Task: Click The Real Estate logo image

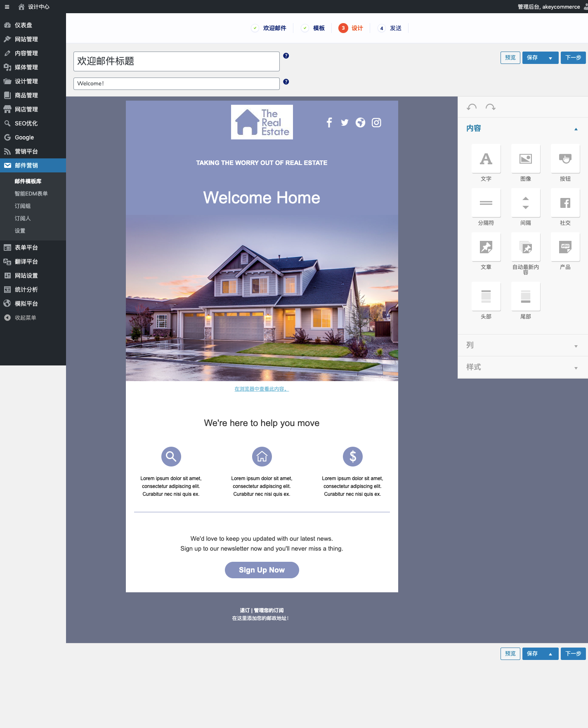Action: click(262, 122)
